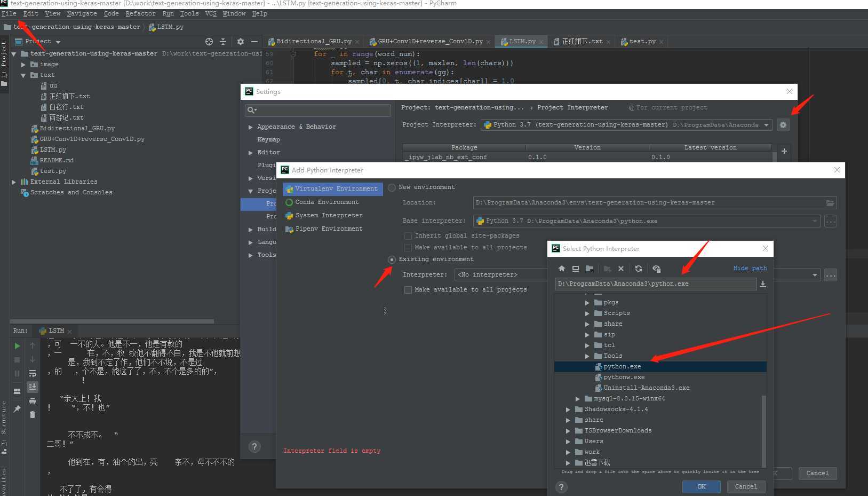Browse for the Location folder
This screenshot has width=868, height=496.
click(830, 203)
